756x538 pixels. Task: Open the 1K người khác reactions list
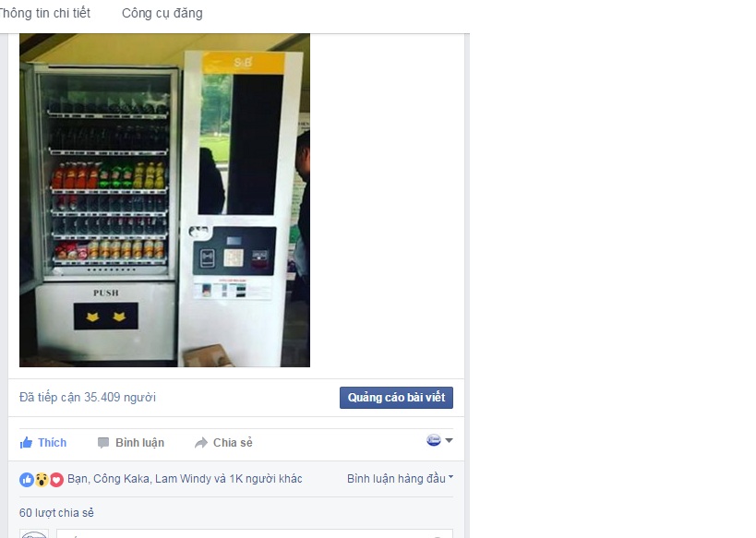266,479
